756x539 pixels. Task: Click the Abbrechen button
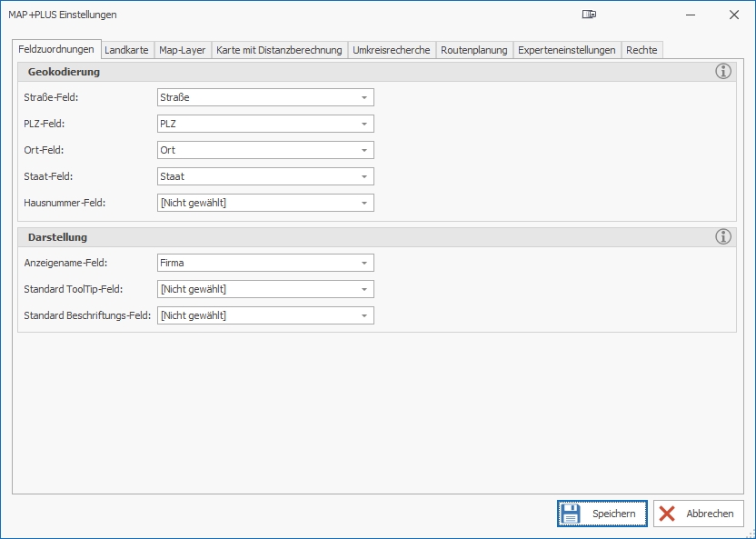[698, 514]
